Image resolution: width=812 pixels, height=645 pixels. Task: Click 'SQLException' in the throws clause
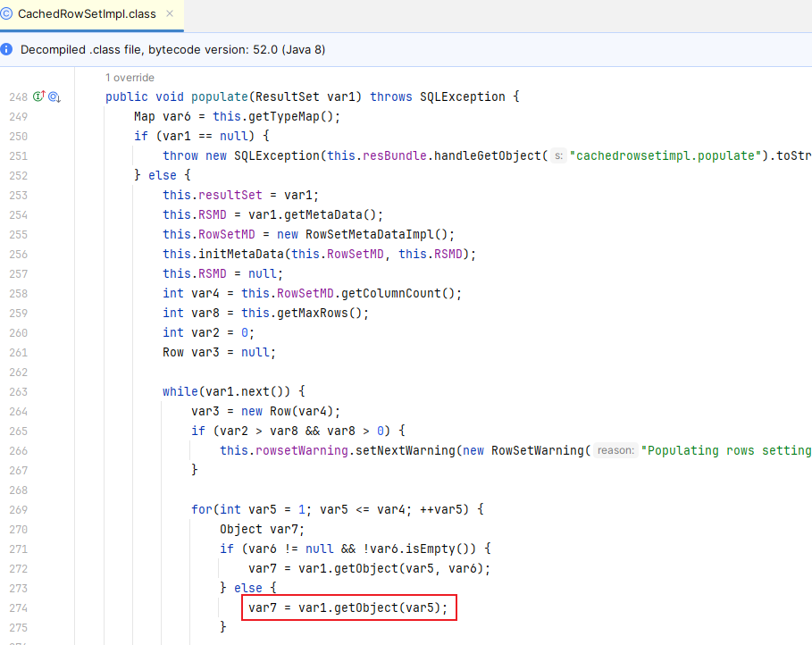463,96
